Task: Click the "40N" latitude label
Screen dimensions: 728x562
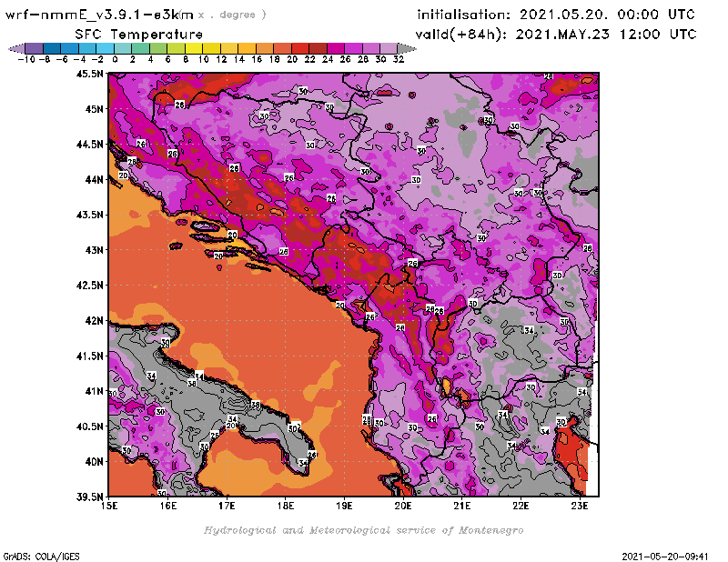Action: click(x=95, y=462)
